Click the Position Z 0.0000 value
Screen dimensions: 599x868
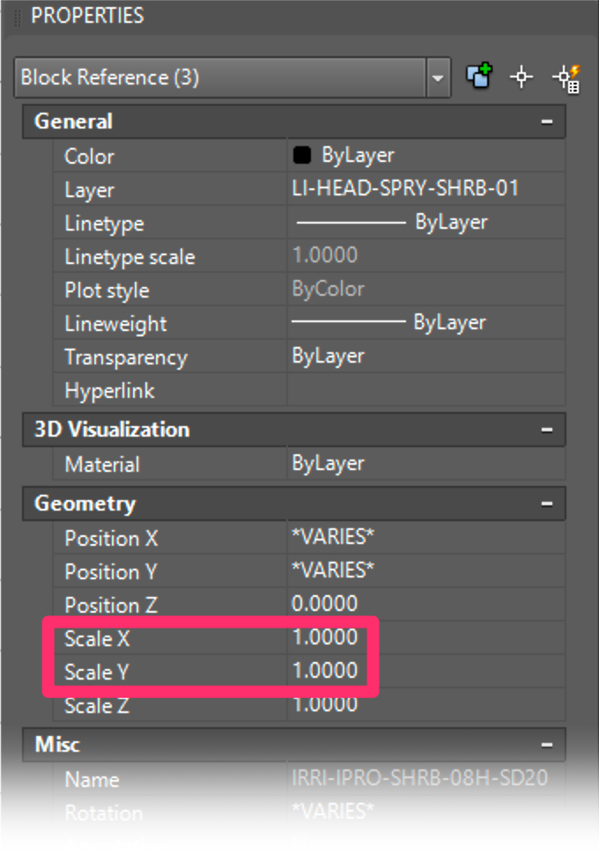[325, 603]
